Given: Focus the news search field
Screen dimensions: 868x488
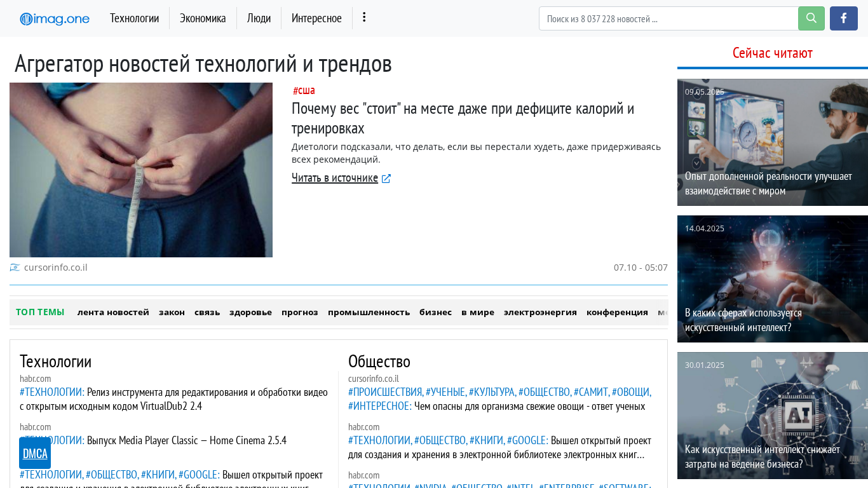Looking at the screenshot, I should pyautogui.click(x=668, y=18).
